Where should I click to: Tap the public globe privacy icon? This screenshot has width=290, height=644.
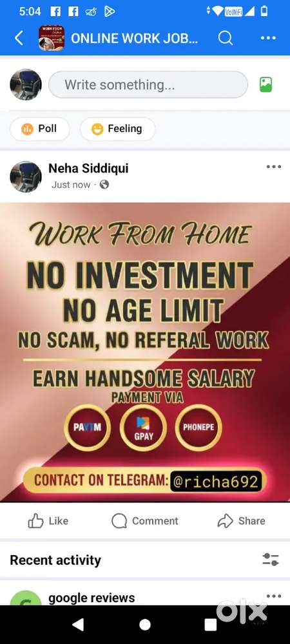104,185
